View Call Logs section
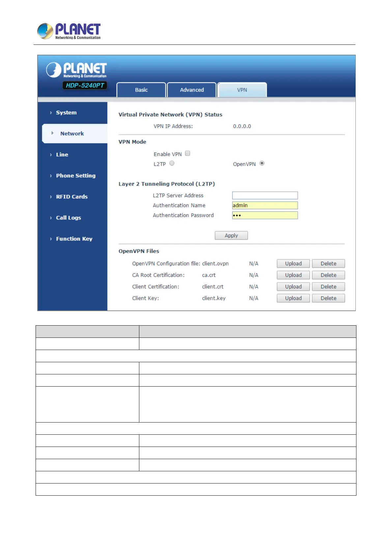This screenshot has width=392, height=555. coord(69,218)
